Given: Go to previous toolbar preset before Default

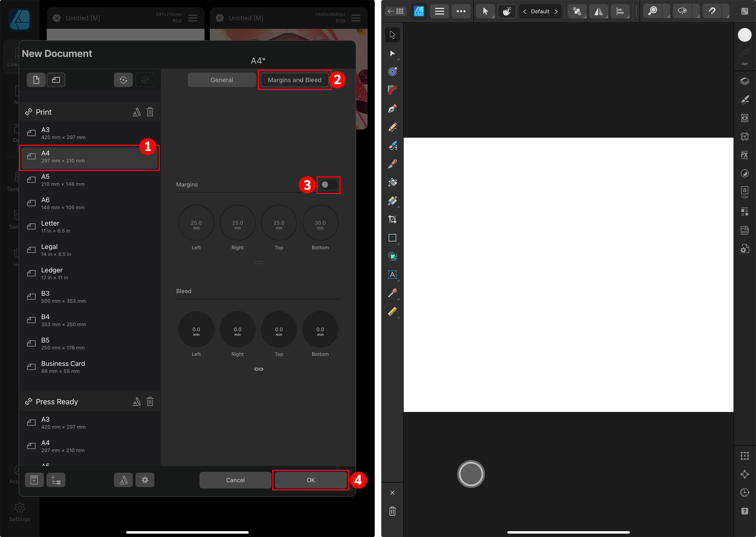Looking at the screenshot, I should [x=524, y=12].
